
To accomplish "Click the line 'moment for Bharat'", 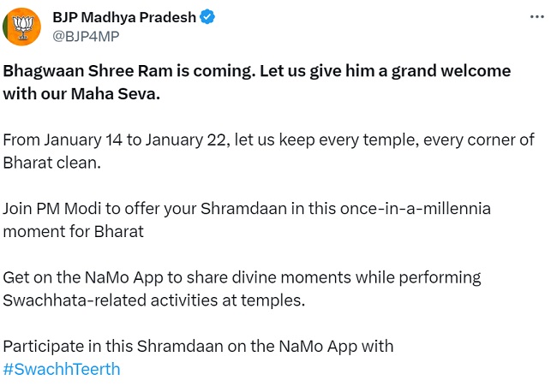I will (74, 231).
